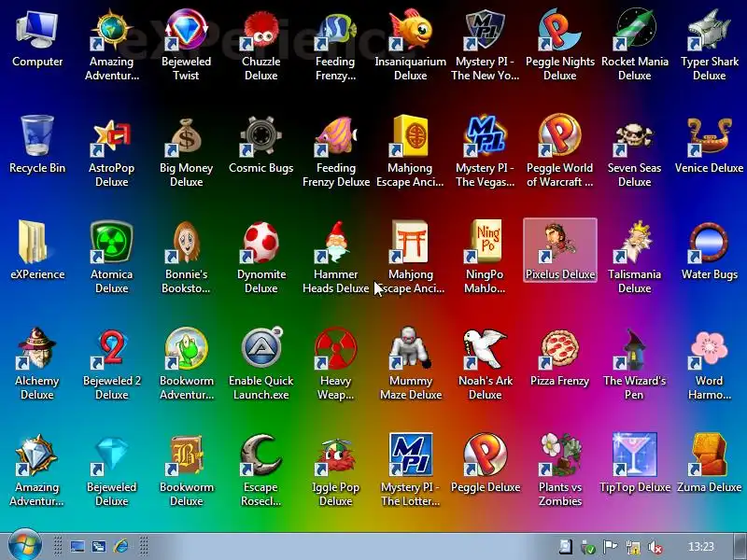Open Noah's Ark Deluxe dove icon
The width and height of the screenshot is (747, 560).
tap(485, 364)
